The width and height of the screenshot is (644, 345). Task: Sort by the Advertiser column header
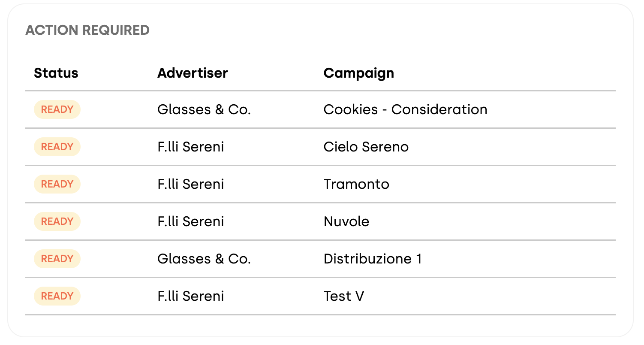pos(193,73)
